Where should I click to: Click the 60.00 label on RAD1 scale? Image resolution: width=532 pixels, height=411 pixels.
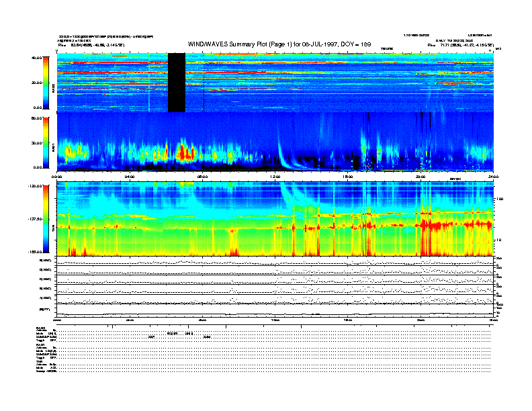coord(36,118)
